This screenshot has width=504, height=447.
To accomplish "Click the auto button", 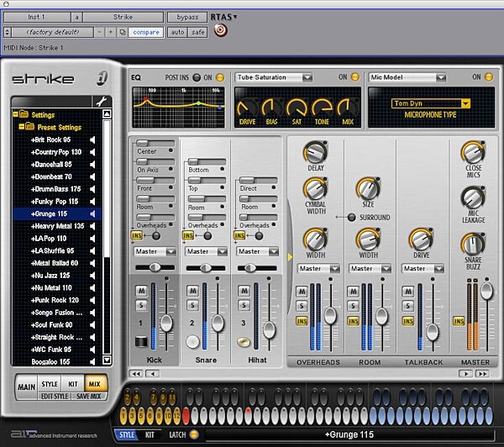I will [177, 32].
